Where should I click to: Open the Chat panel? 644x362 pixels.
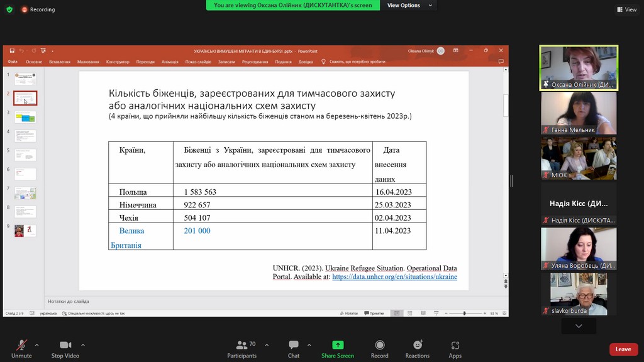(x=294, y=345)
